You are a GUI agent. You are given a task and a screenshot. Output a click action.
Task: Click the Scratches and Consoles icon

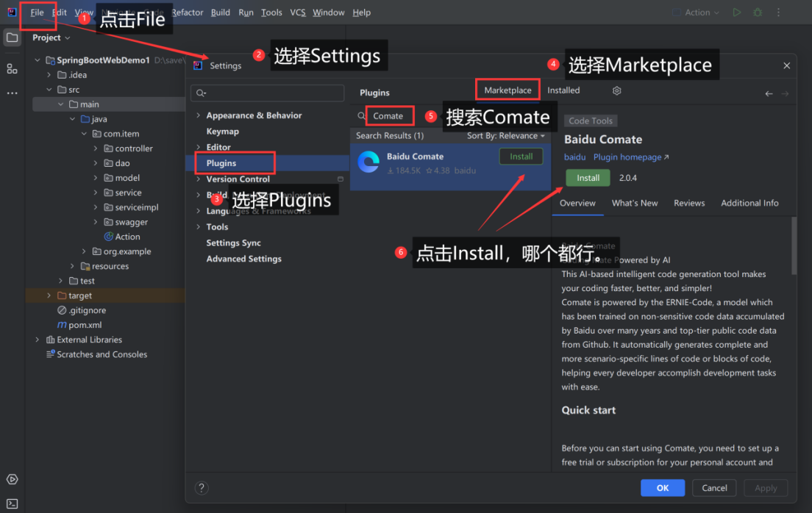[50, 354]
